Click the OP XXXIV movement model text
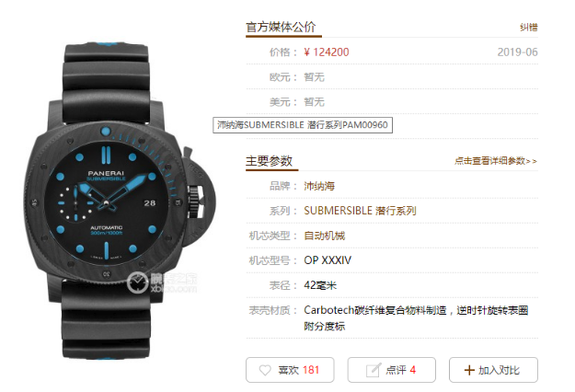 [x=328, y=260]
